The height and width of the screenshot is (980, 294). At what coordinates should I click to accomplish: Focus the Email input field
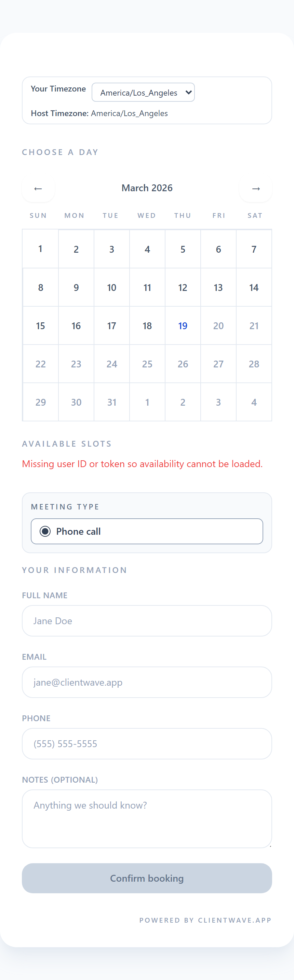pos(147,682)
